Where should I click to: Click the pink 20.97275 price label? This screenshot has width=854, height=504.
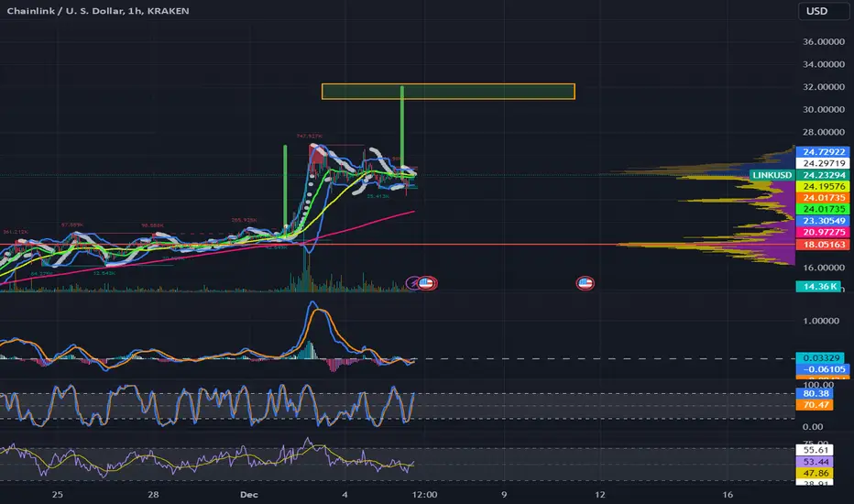click(823, 232)
